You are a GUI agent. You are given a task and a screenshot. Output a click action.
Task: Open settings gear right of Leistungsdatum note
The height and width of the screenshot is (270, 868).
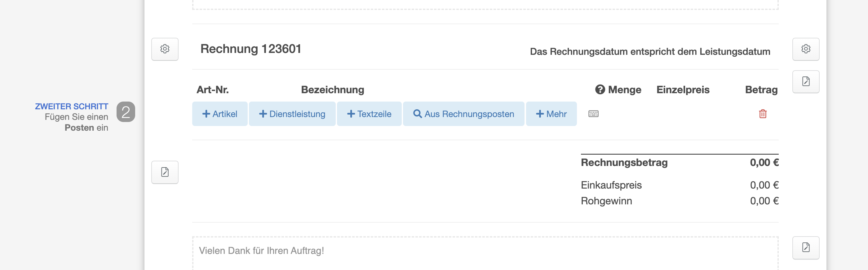tap(806, 49)
